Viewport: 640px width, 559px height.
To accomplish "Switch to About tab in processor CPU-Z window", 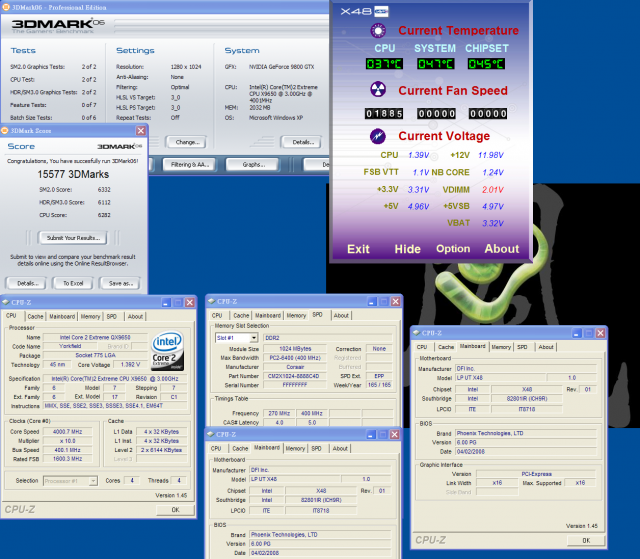I will click(135, 316).
